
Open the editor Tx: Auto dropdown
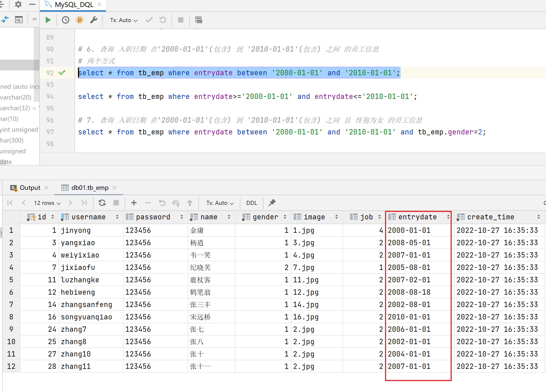(x=124, y=20)
